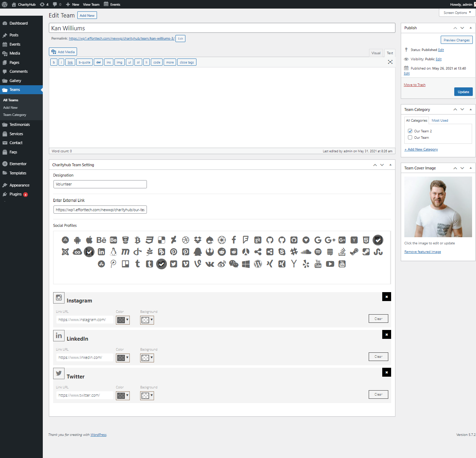Screen dimensions: 476x458
Task: Choose the Apple icon in Social Profiles
Action: 89,240
